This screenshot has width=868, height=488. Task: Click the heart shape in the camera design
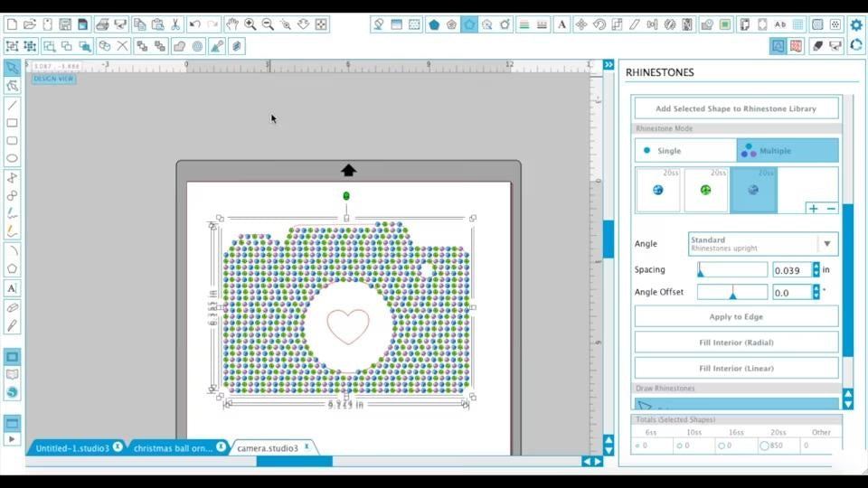347,326
